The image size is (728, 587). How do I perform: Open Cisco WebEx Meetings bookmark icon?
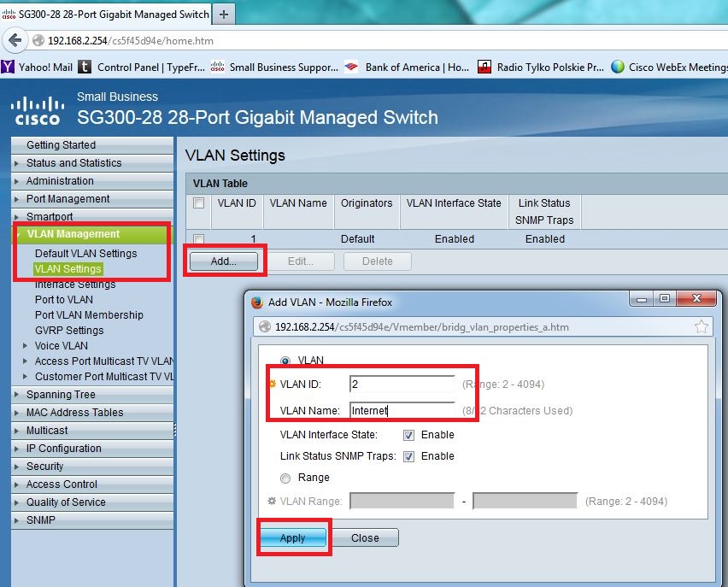618,67
